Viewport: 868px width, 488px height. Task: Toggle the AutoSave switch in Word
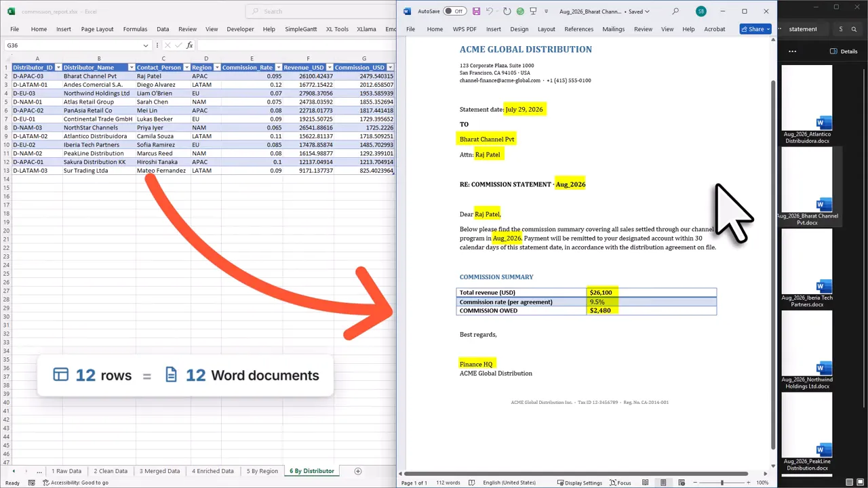pos(454,12)
